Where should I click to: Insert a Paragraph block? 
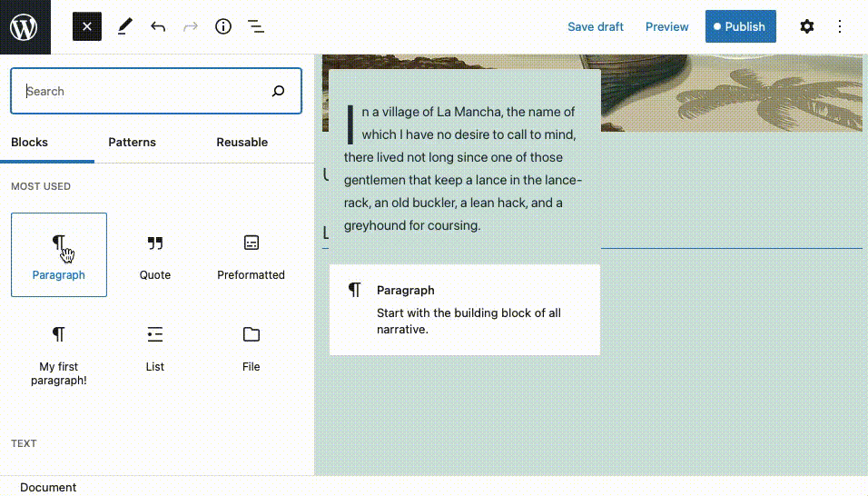pos(59,254)
